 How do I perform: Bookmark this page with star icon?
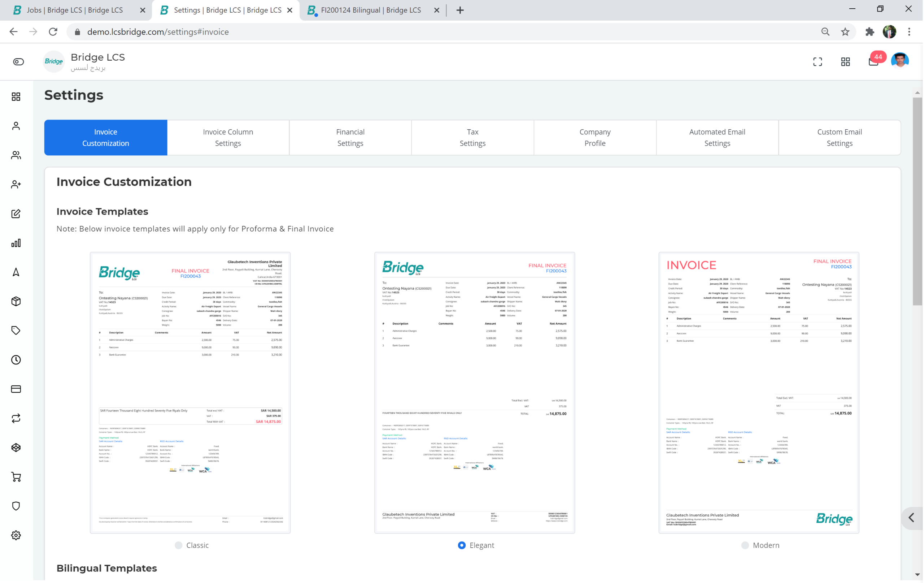[x=845, y=32]
